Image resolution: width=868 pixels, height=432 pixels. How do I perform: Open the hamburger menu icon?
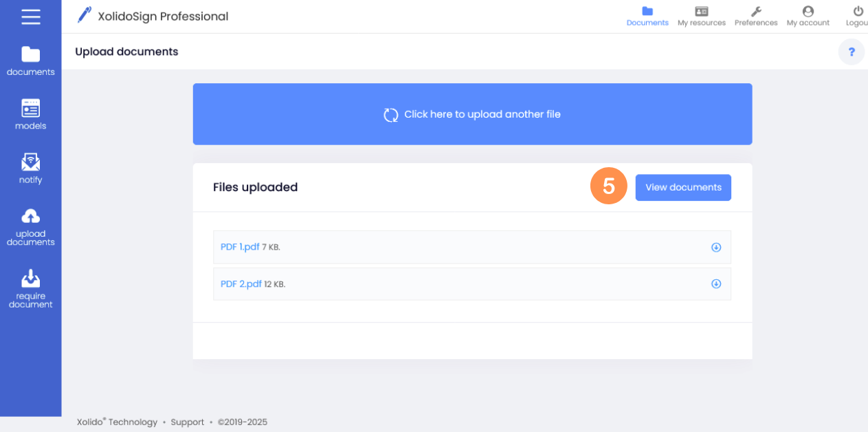click(x=31, y=17)
